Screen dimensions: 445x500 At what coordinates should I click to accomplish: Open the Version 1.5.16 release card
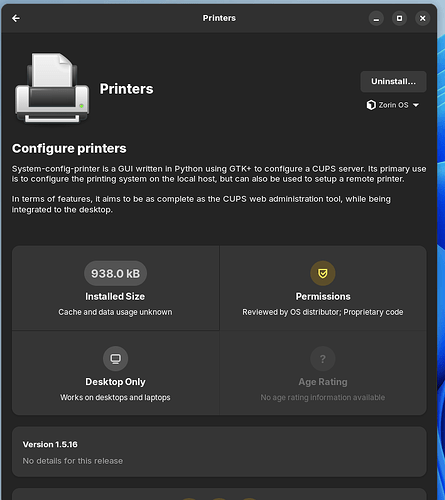[219, 452]
